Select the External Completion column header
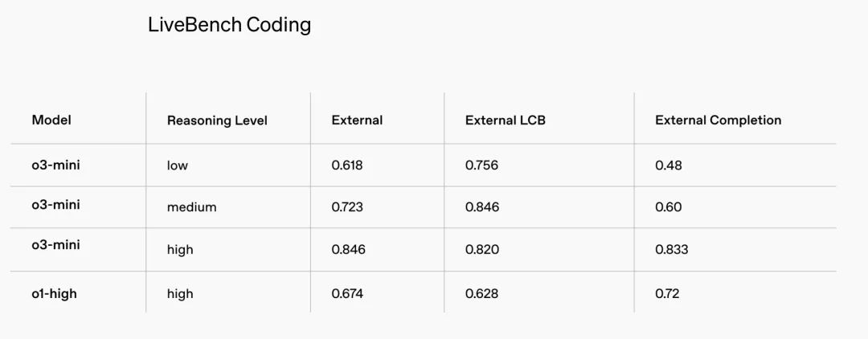The image size is (868, 339). pyautogui.click(x=718, y=120)
